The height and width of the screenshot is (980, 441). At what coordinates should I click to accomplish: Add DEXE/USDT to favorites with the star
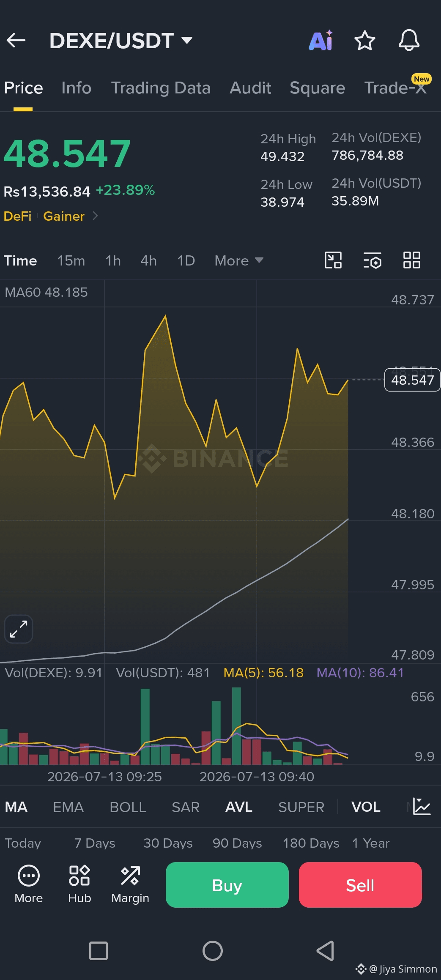[364, 41]
